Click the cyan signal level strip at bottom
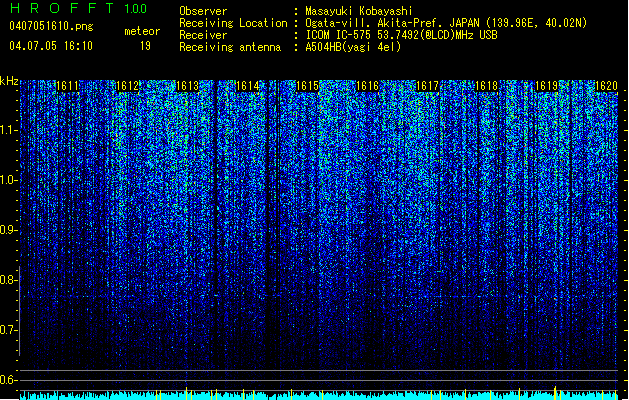 click(x=319, y=395)
